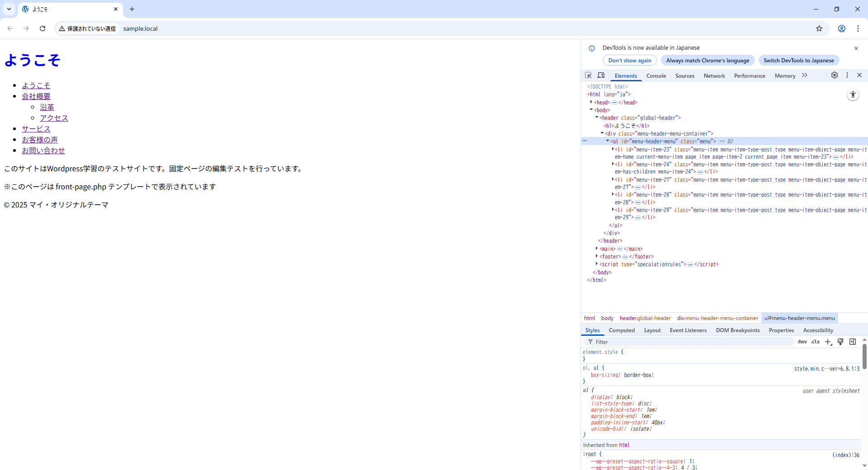Open a new browser tab
The width and height of the screenshot is (868, 470).
click(x=132, y=9)
